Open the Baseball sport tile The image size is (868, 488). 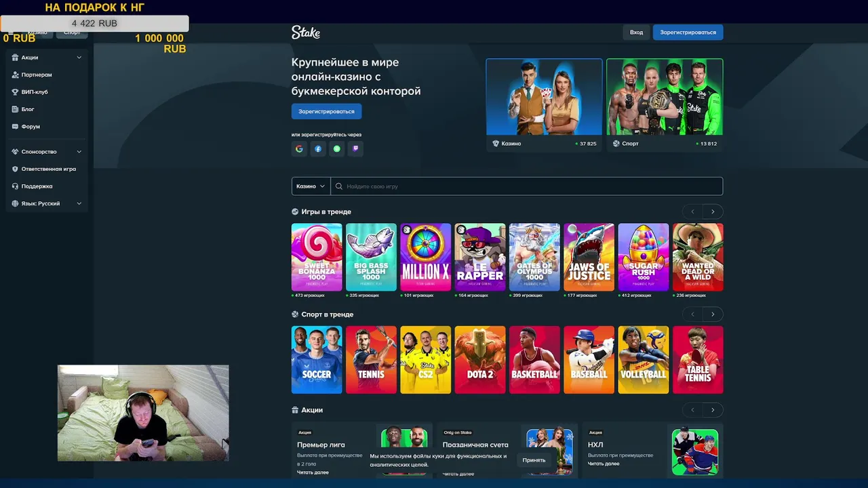click(x=589, y=360)
